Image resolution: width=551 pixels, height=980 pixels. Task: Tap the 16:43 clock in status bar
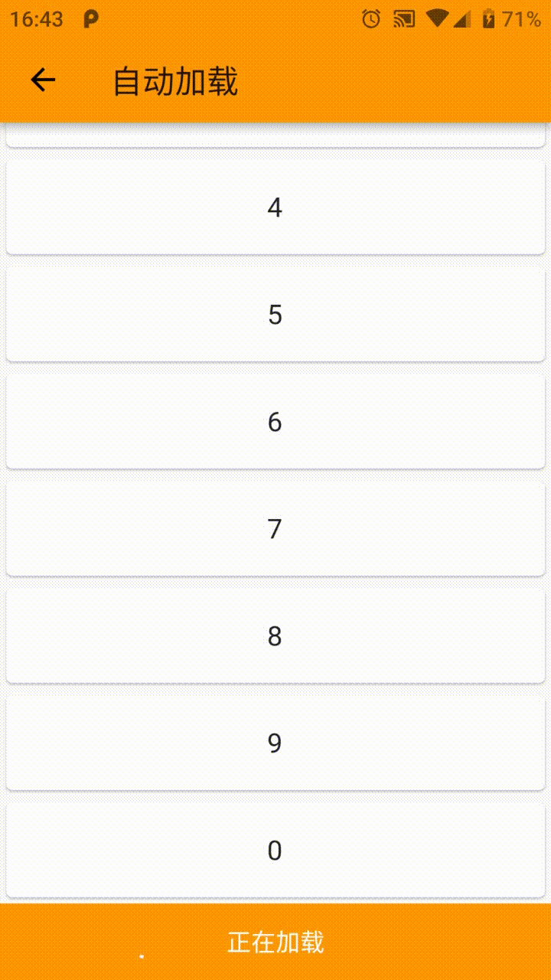click(37, 19)
